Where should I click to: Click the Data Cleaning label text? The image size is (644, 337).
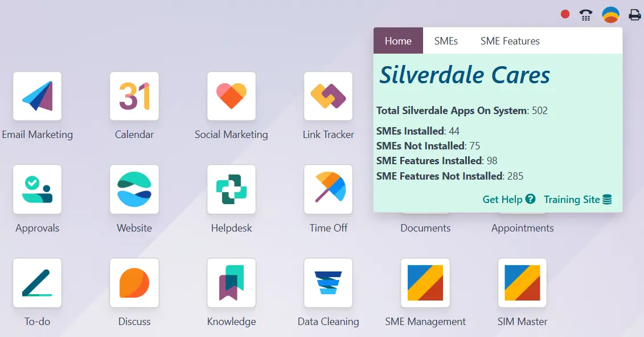(x=328, y=322)
